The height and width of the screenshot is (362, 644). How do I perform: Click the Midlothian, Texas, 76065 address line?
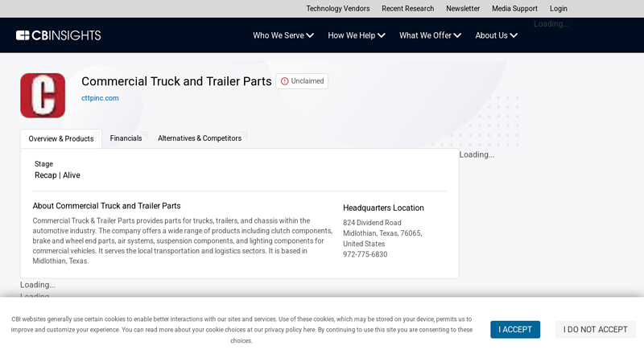click(382, 233)
